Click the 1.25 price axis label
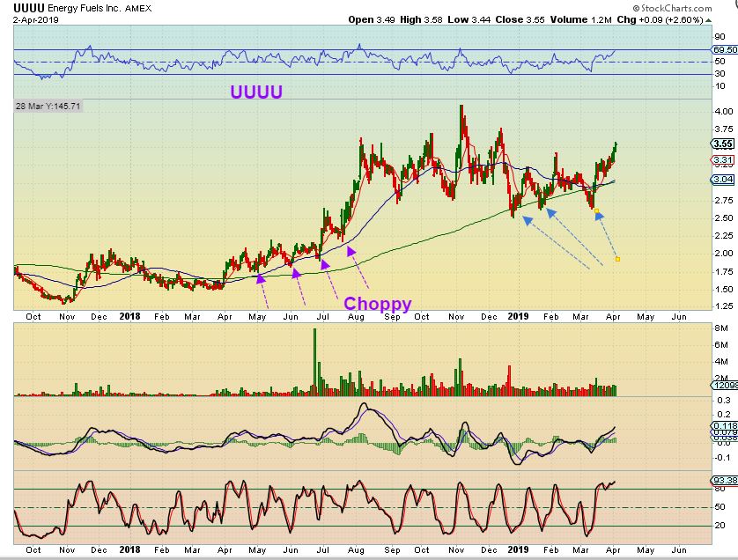Screen dimensions: 738x560 (x=723, y=306)
